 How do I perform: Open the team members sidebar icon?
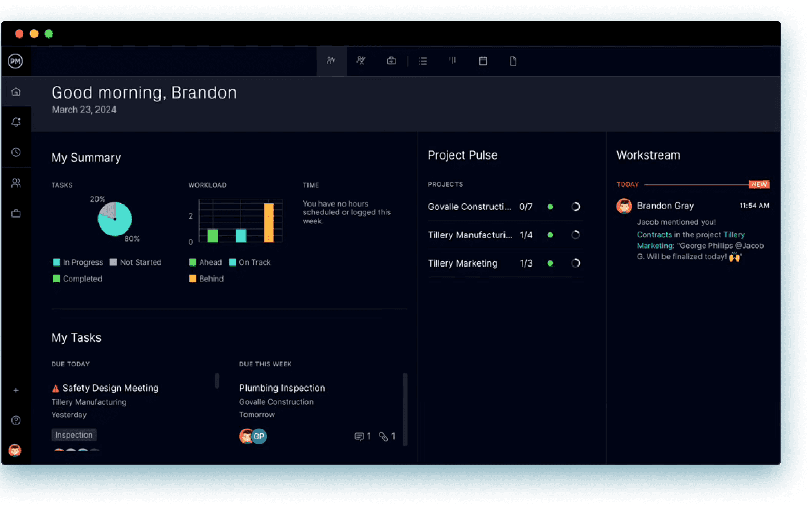click(x=16, y=183)
